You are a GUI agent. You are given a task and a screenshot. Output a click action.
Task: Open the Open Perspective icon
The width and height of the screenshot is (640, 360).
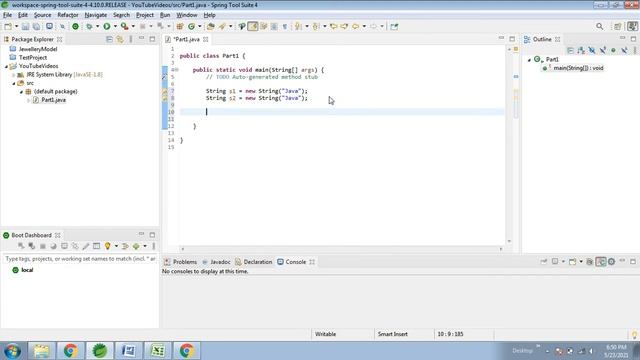tap(618, 27)
